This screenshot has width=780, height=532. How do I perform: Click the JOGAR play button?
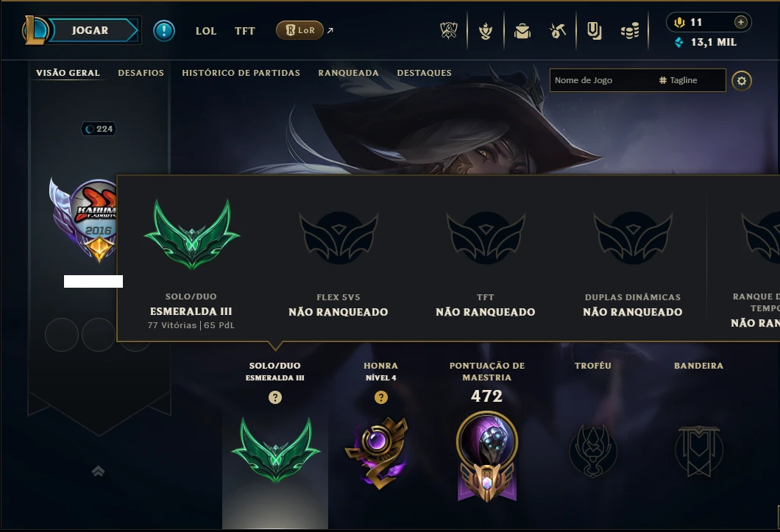90,30
